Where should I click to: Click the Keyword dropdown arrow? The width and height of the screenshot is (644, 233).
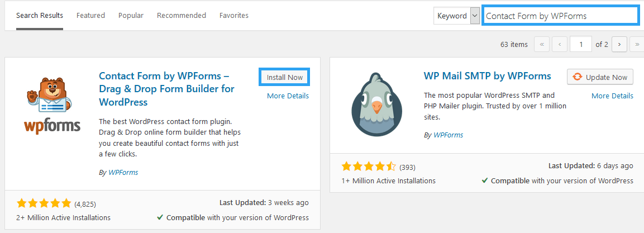475,16
